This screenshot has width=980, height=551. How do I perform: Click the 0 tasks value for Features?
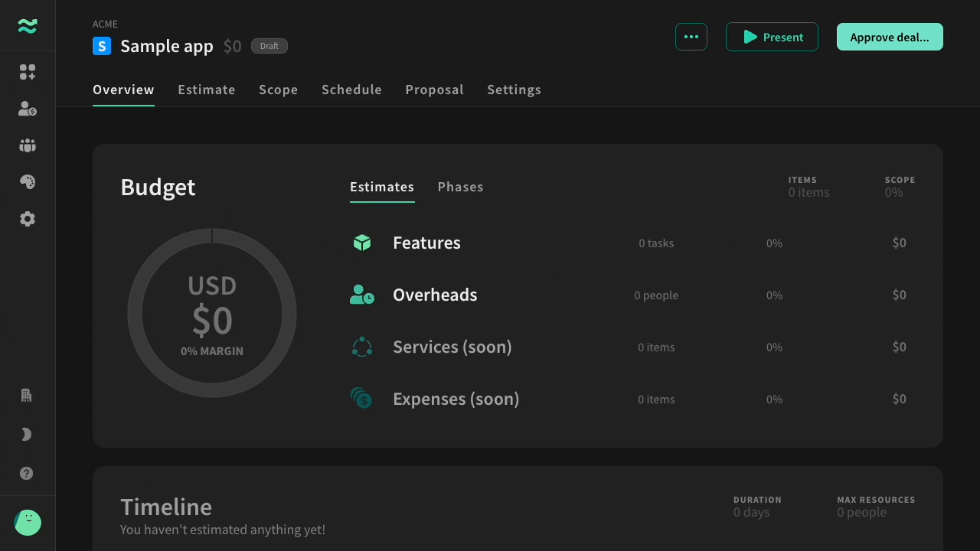[656, 243]
